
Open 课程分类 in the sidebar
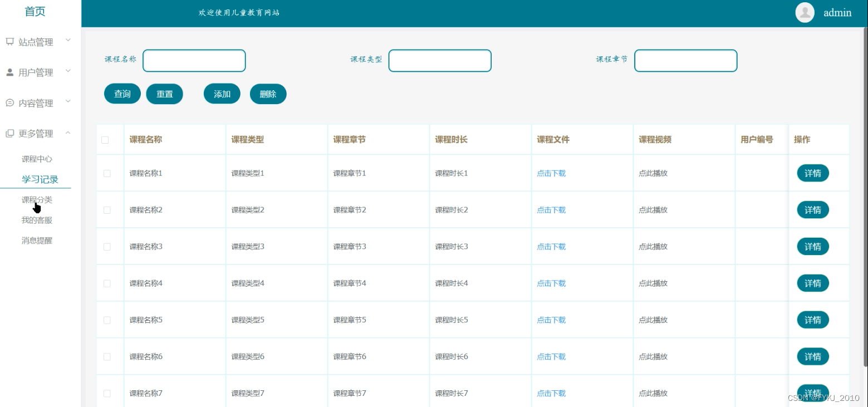(37, 200)
